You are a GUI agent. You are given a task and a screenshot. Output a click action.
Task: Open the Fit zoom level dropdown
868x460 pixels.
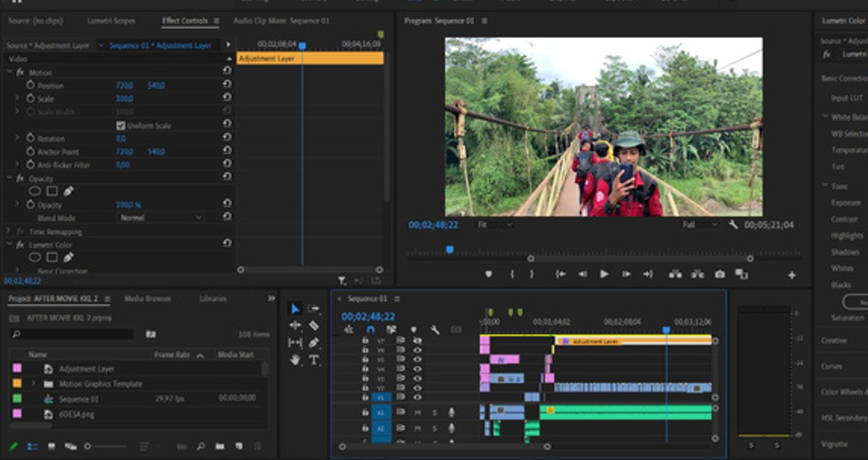pyautogui.click(x=494, y=225)
